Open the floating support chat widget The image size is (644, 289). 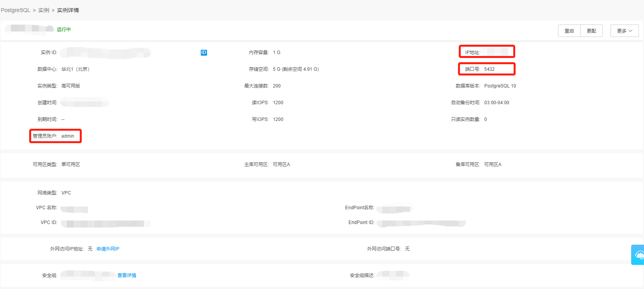(638, 255)
